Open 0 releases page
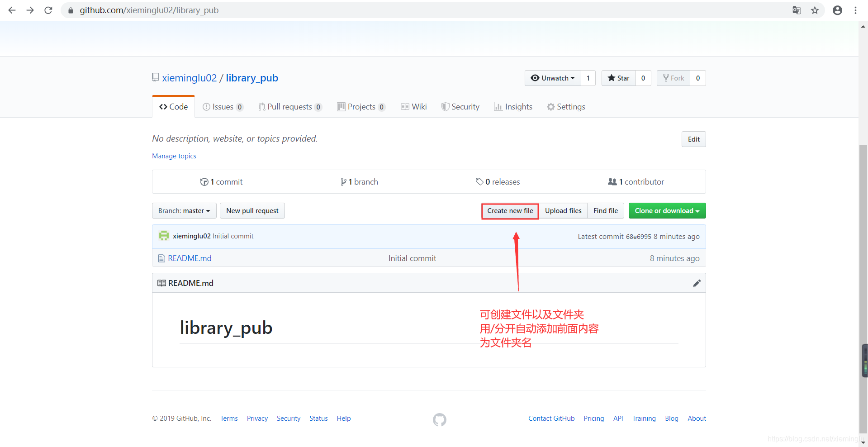The height and width of the screenshot is (447, 868). coord(498,182)
